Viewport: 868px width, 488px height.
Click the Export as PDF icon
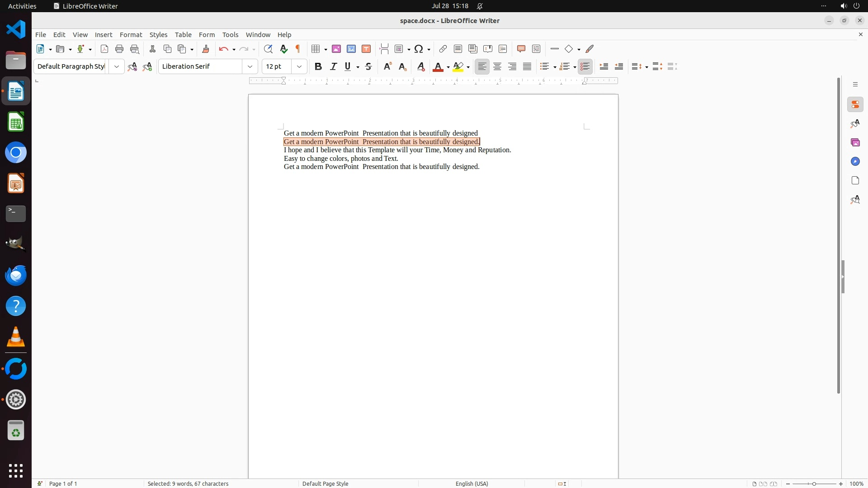104,49
